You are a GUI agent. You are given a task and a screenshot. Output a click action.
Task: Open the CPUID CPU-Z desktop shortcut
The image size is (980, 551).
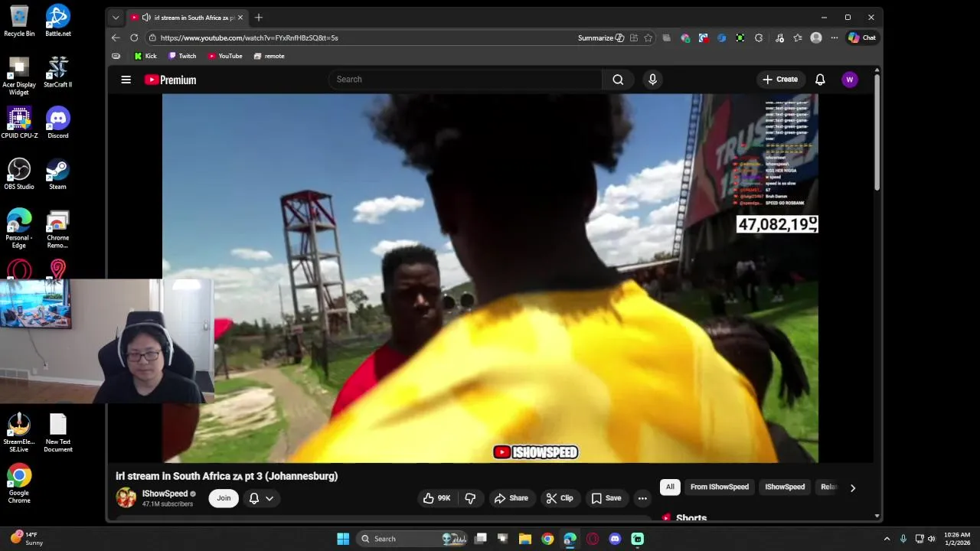point(19,122)
